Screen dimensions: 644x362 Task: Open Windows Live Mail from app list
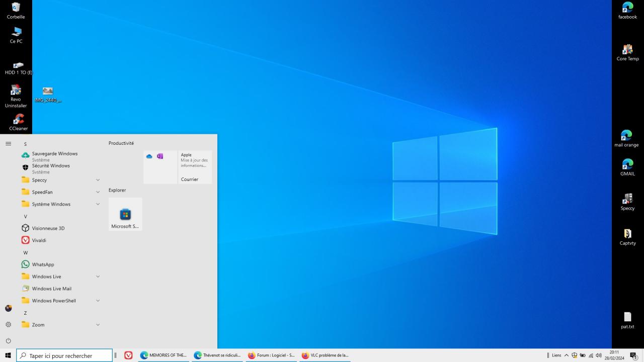click(x=60, y=289)
